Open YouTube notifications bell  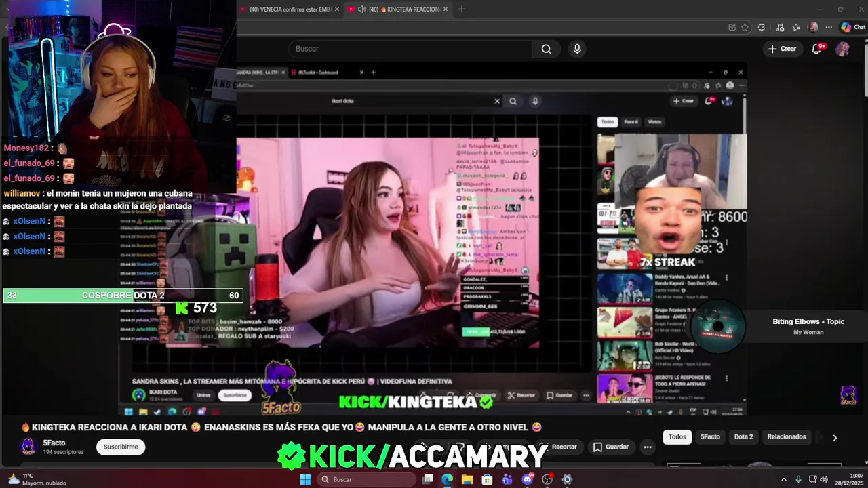click(817, 49)
